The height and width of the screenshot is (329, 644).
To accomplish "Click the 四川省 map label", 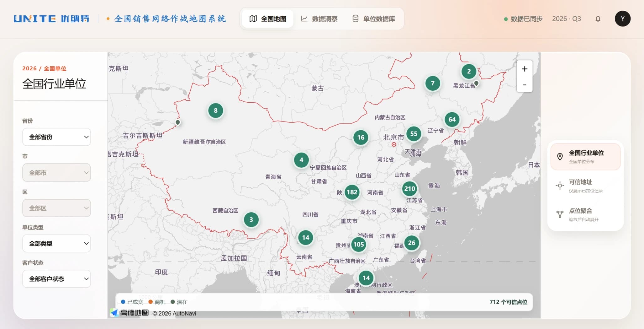I will click(310, 214).
